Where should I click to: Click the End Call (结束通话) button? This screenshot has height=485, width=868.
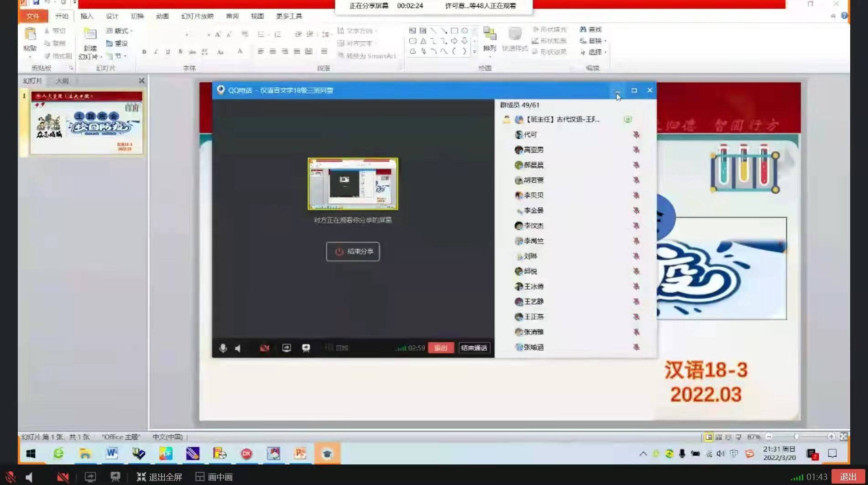(x=474, y=348)
